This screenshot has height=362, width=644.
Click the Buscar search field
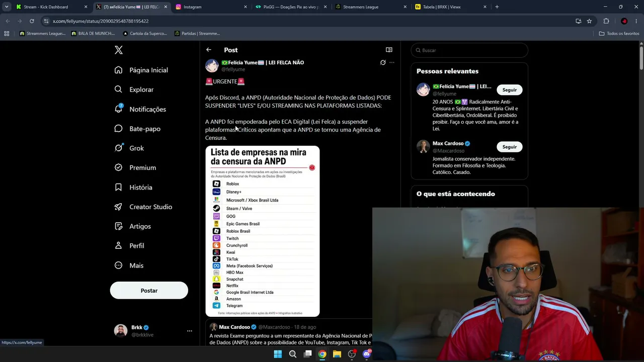click(x=469, y=50)
